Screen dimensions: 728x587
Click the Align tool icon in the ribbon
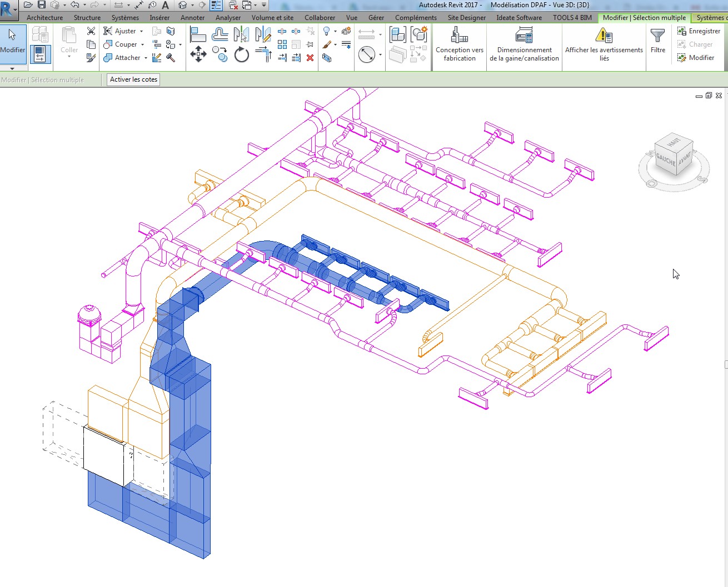click(198, 35)
